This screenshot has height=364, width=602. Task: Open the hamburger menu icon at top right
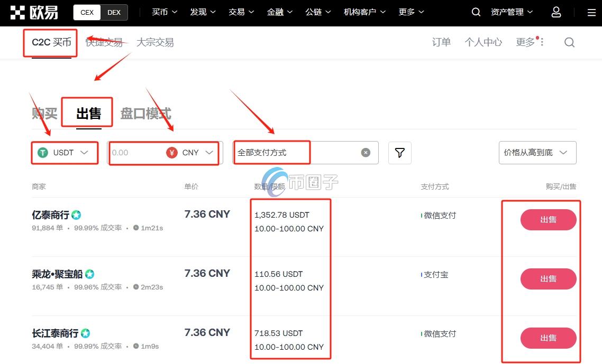(x=591, y=12)
